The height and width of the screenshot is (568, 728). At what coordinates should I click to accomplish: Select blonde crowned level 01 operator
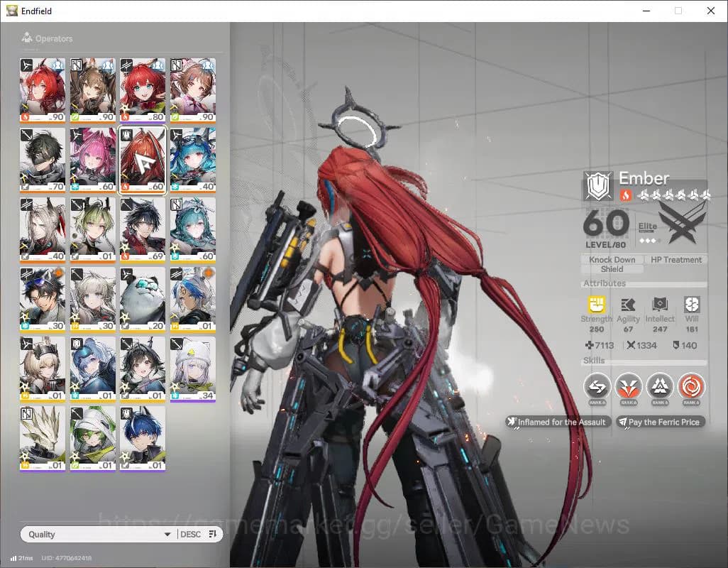coord(43,368)
